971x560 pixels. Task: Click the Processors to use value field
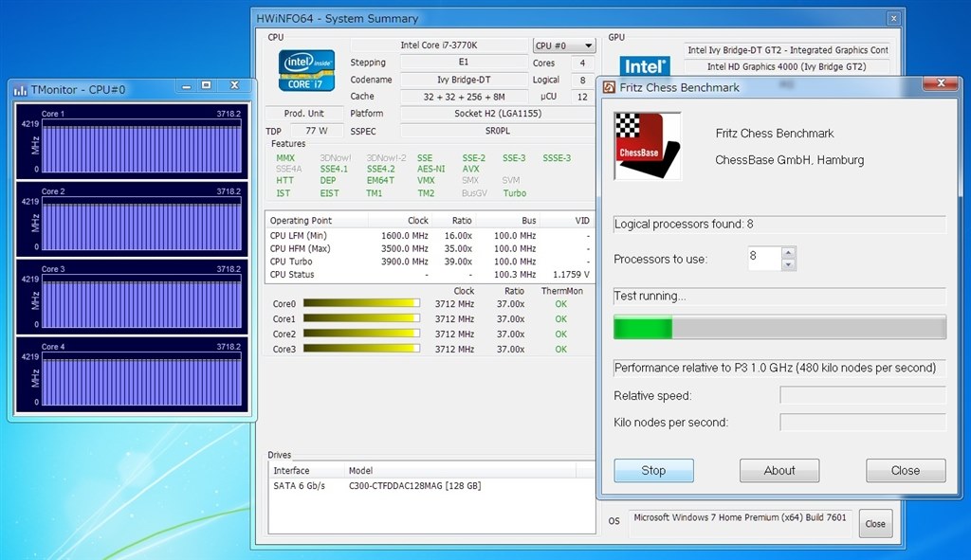(x=764, y=258)
